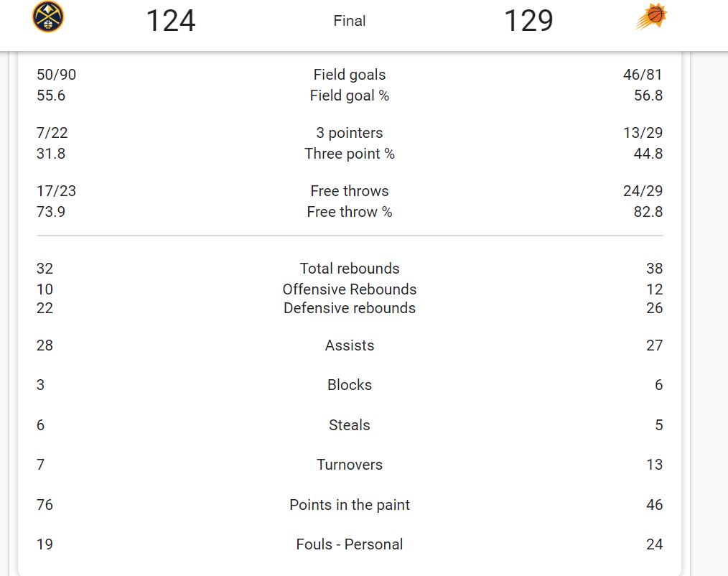
Task: Select the Field goal % label
Action: click(350, 96)
